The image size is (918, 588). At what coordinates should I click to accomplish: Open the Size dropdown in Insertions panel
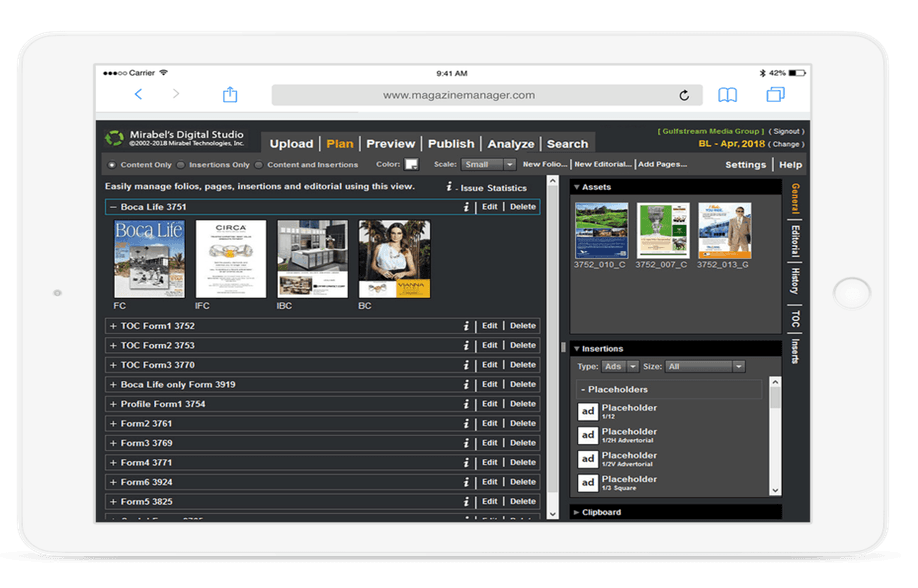(x=705, y=366)
